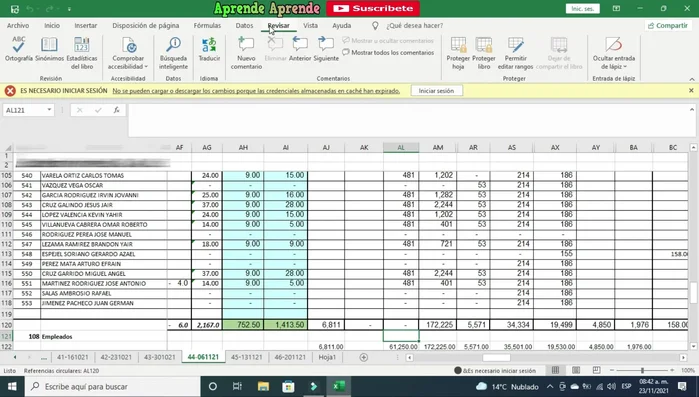Viewport: 699px width, 397px height.
Task: Show Estadísticas del libro
Action: pyautogui.click(x=82, y=53)
